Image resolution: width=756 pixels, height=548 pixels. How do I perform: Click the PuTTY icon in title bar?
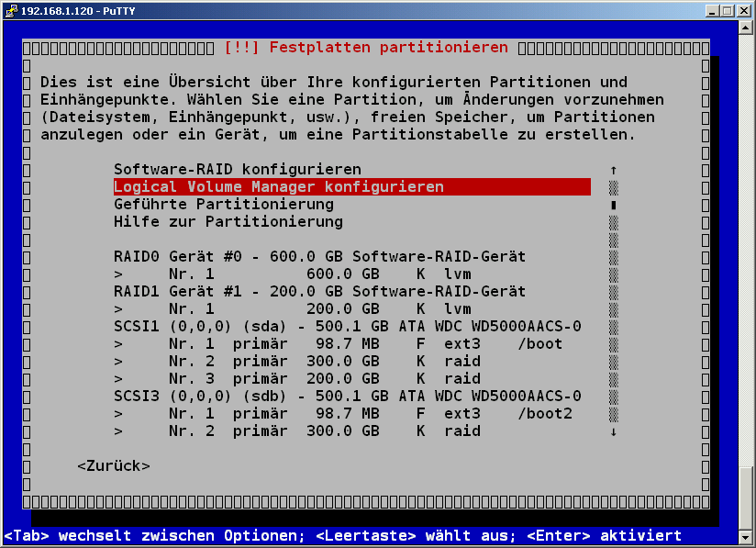pyautogui.click(x=11, y=11)
